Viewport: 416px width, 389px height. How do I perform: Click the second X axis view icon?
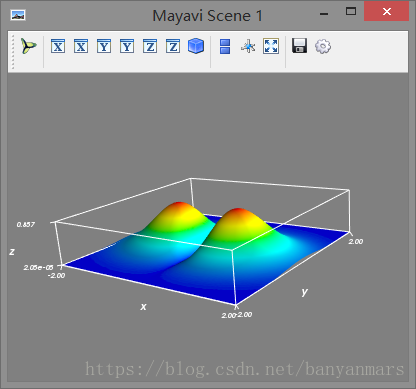coord(81,46)
